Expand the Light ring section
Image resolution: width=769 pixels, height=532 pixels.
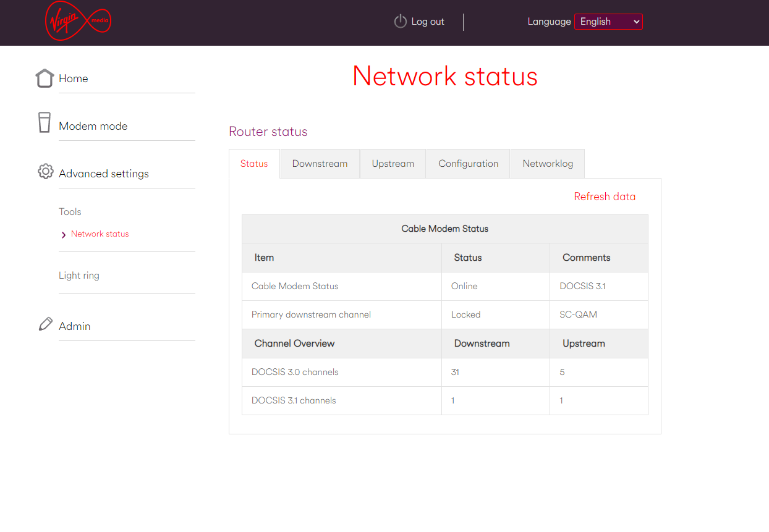click(x=79, y=275)
